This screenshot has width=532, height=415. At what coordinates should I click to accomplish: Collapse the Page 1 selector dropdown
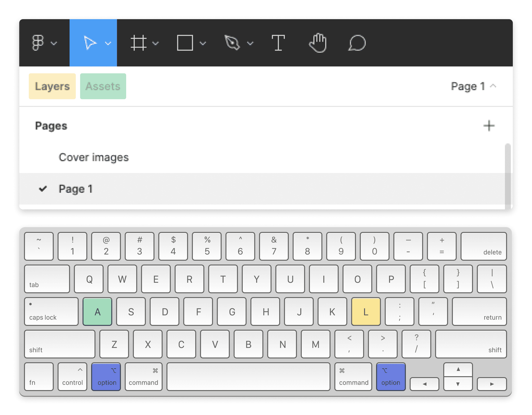(x=493, y=86)
